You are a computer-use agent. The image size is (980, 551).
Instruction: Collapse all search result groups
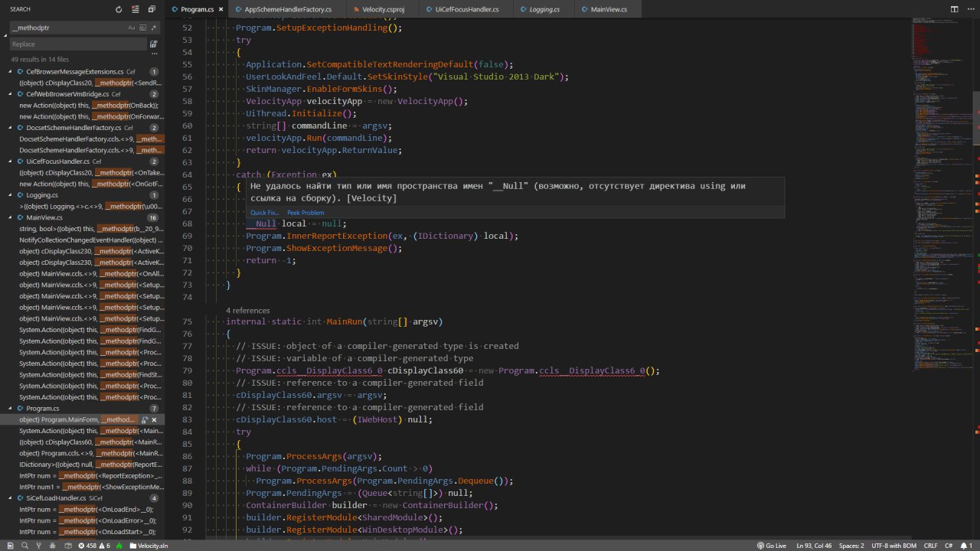coord(152,9)
